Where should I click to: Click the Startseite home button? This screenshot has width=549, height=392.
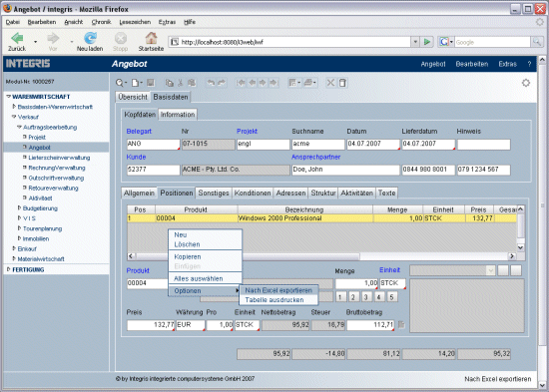[151, 42]
